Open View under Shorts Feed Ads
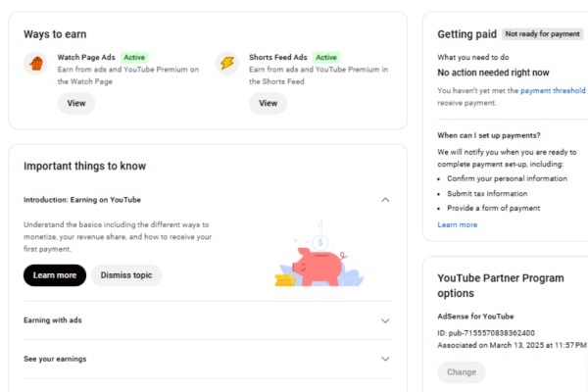This screenshot has height=392, width=588. (x=268, y=103)
